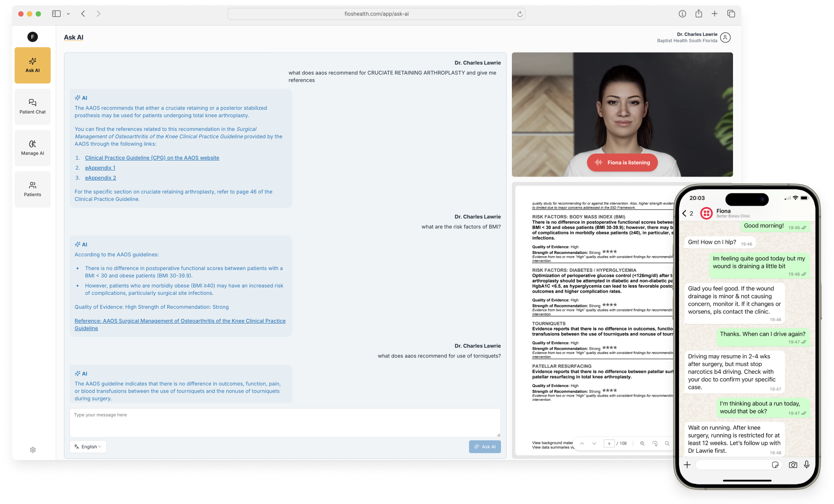Image resolution: width=834 pixels, height=504 pixels.
Task: Click the first AI sparkle label in chat
Action: [x=81, y=98]
